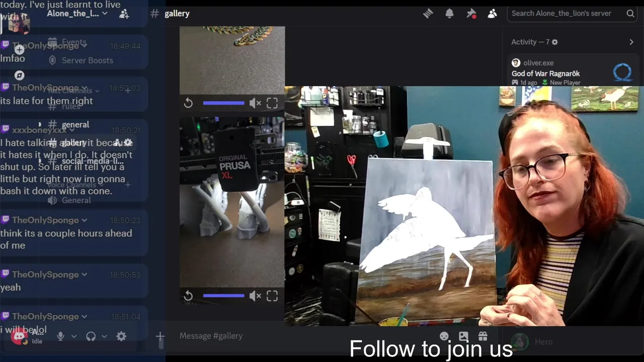Fullscreen the Prusa XL video
The width and height of the screenshot is (644, 362).
pyautogui.click(x=272, y=296)
